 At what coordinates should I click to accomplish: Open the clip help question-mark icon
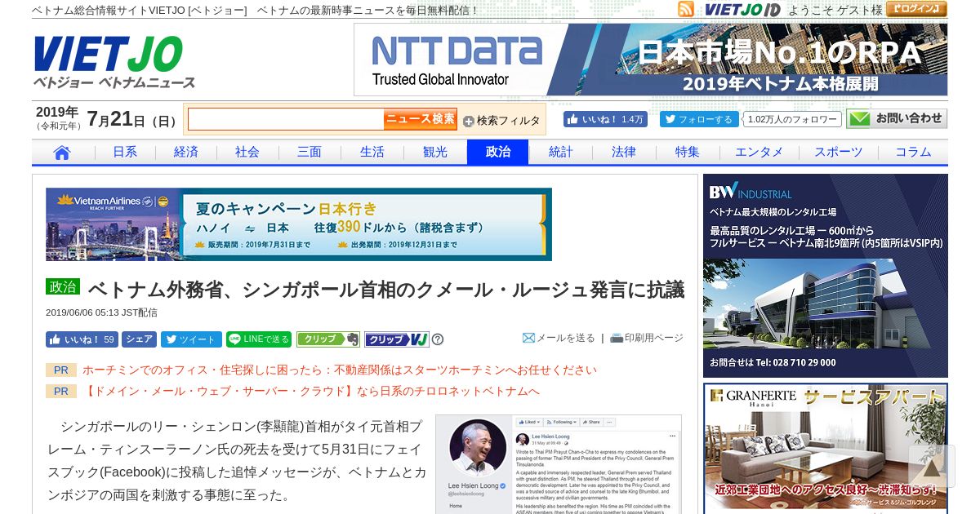(438, 339)
